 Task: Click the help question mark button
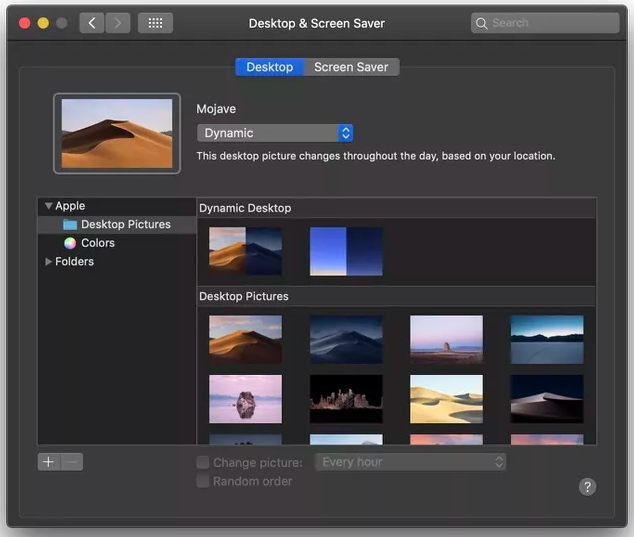[x=587, y=486]
